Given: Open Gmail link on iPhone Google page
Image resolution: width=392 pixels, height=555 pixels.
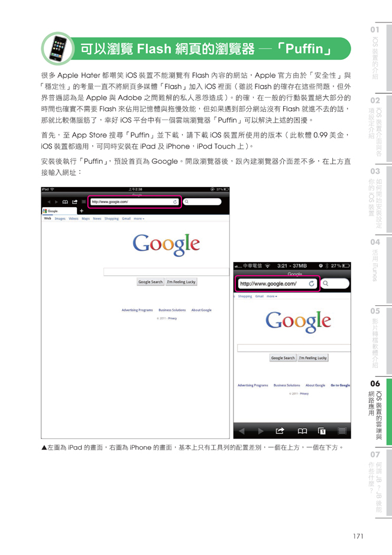Looking at the screenshot, I should [260, 296].
